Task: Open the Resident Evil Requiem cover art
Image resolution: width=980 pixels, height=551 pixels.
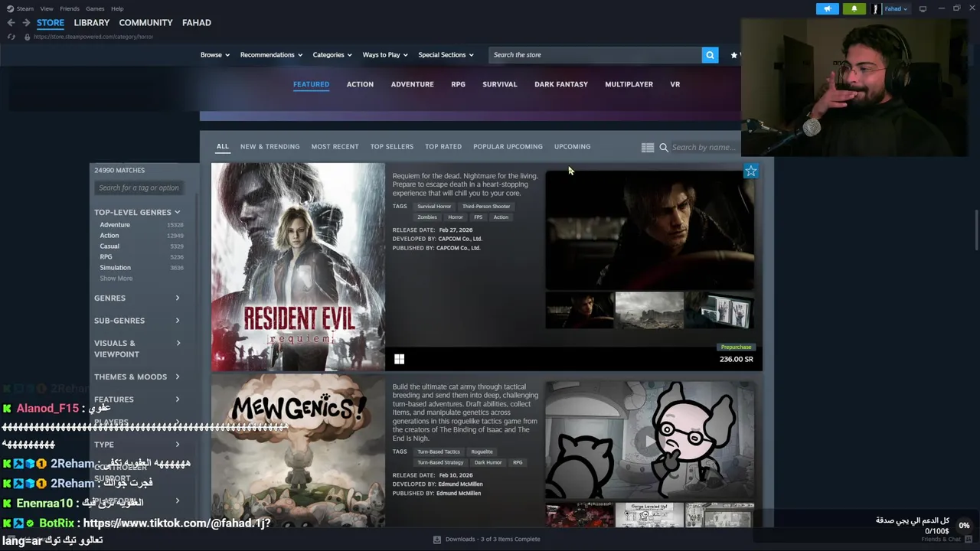Action: (x=299, y=267)
